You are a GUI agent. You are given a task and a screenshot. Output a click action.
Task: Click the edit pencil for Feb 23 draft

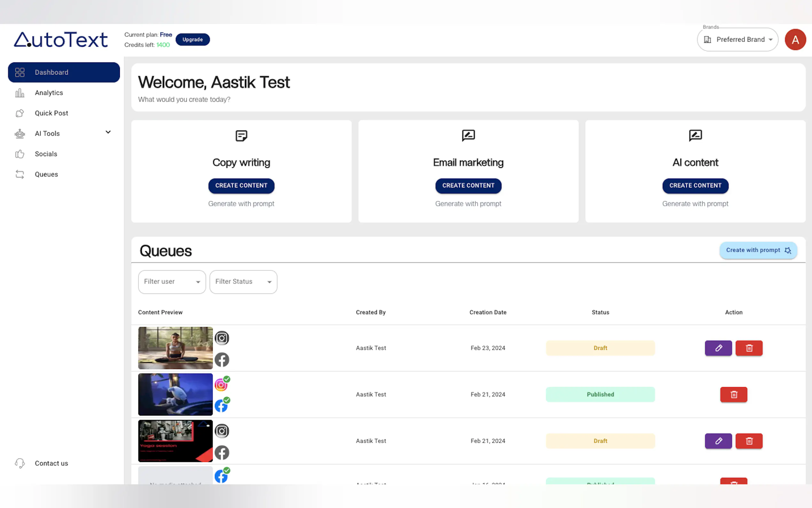tap(718, 348)
